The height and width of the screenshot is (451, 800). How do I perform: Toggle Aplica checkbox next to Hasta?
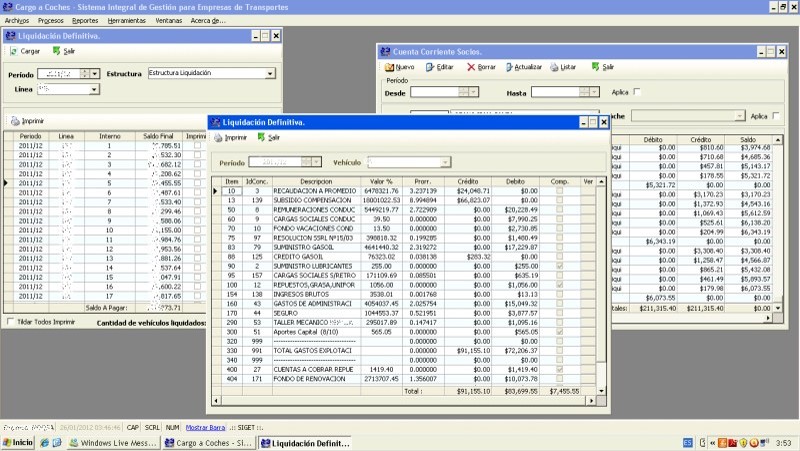click(x=637, y=92)
